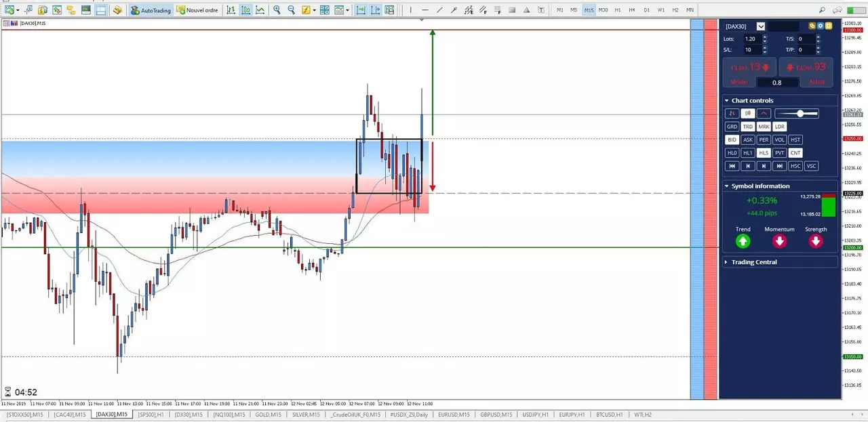Collapse the Symbol information section

tap(726, 186)
